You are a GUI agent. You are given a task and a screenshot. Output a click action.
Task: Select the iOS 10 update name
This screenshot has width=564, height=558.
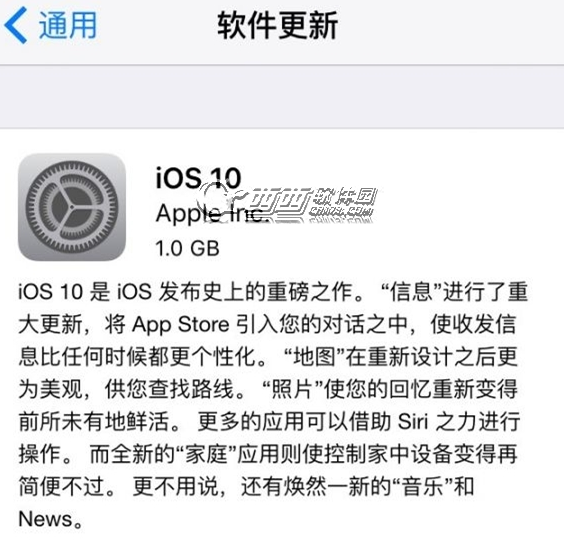tap(198, 178)
